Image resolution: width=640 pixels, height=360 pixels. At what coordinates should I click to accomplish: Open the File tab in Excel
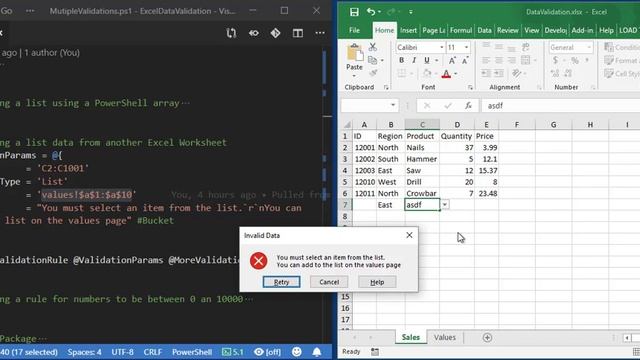pos(354,30)
